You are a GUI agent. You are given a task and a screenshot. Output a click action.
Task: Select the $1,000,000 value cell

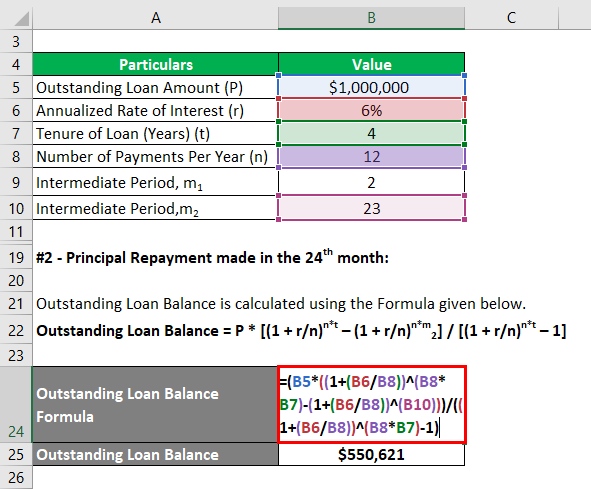(371, 87)
